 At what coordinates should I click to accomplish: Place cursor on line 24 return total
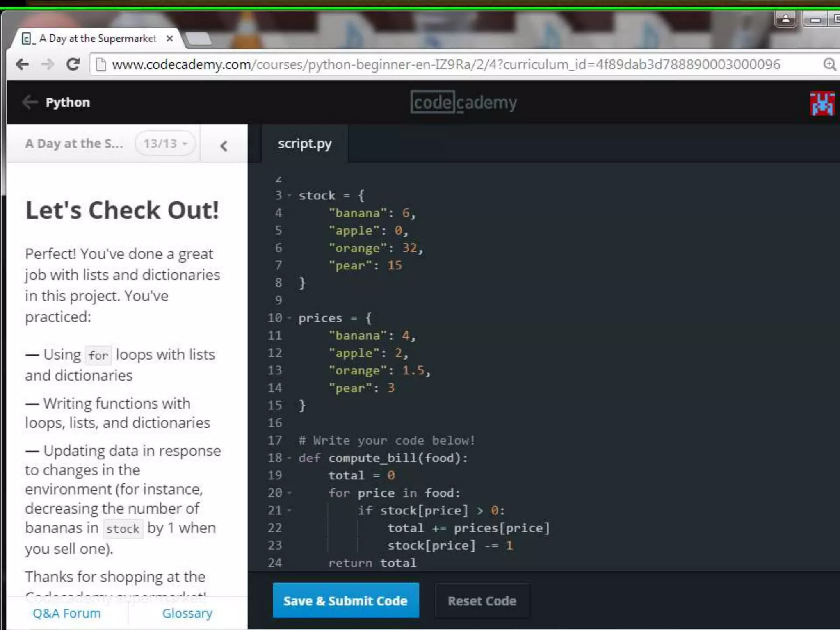(372, 563)
